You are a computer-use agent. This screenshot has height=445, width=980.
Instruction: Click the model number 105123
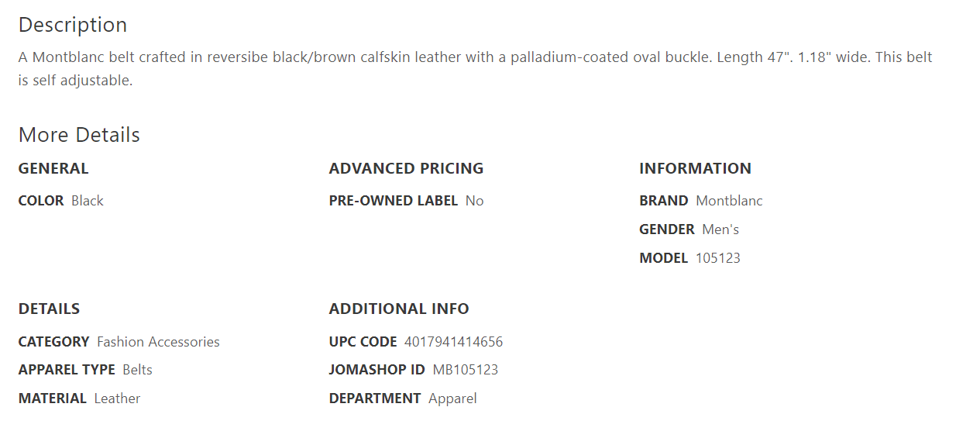coord(718,258)
